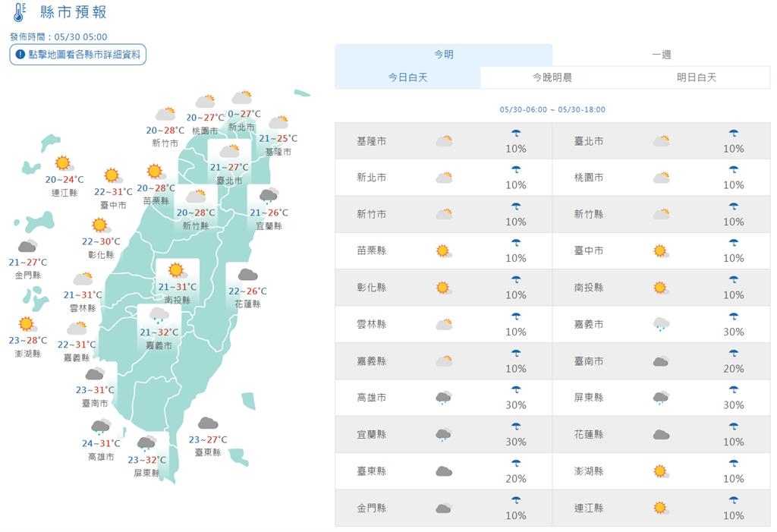The height and width of the screenshot is (532, 777).
Task: Switch to the 今日白天 tab
Action: 407,77
